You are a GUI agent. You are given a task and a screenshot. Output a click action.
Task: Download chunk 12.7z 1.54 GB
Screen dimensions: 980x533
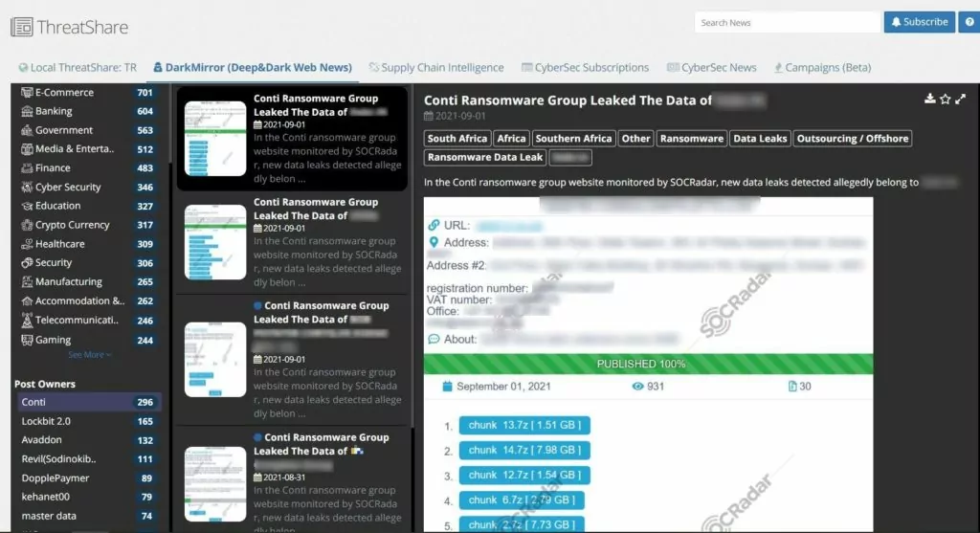click(x=524, y=475)
